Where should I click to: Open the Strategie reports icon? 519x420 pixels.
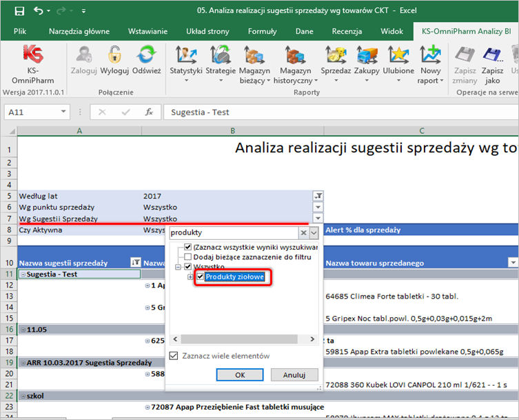221,54
